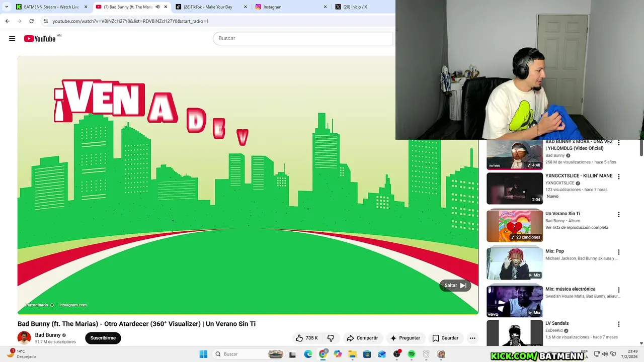Open Outlook from the taskbar
The image size is (644, 362).
382,354
